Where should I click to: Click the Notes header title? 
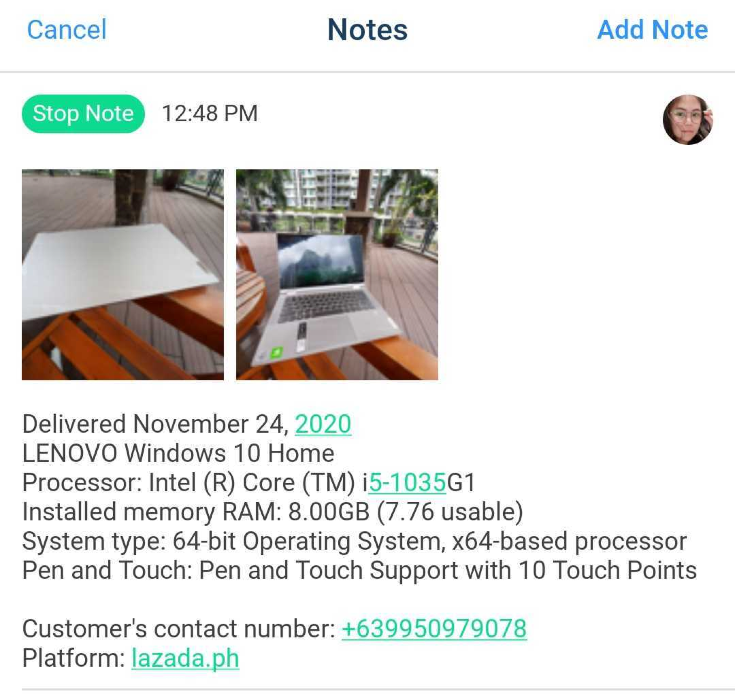(367, 30)
